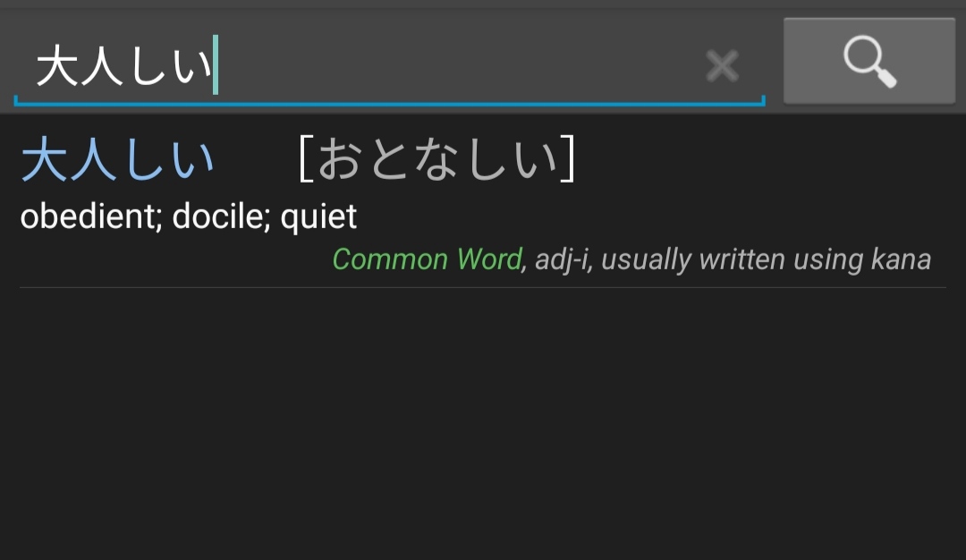
Task: Place cursor on 人 in search field
Action: pyautogui.click(x=100, y=67)
